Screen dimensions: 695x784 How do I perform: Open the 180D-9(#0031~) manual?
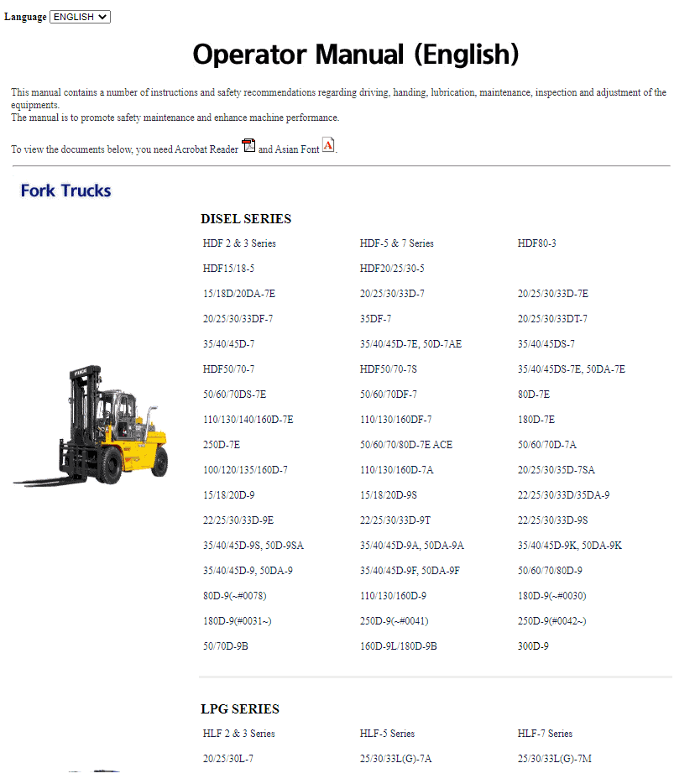pyautogui.click(x=237, y=621)
